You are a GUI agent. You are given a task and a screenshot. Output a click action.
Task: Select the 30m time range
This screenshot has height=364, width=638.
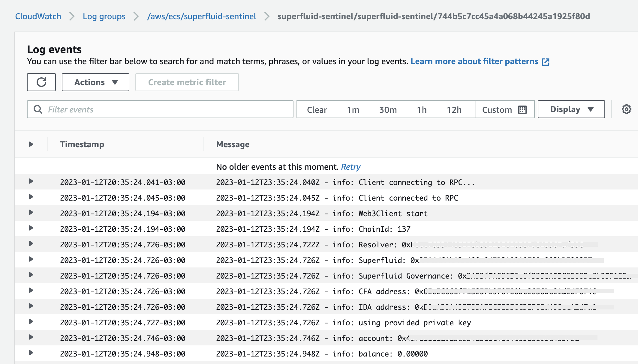[x=388, y=110]
